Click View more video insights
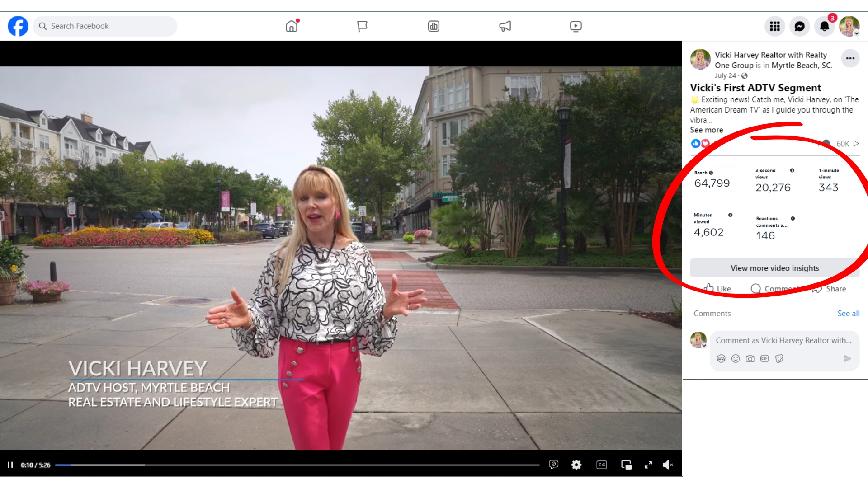This screenshot has width=868, height=488. click(x=774, y=268)
